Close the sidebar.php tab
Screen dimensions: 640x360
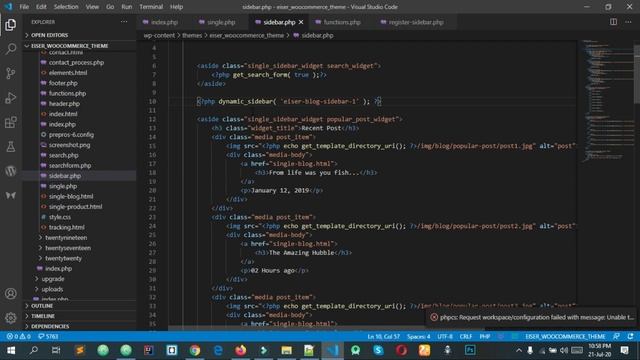(301, 22)
